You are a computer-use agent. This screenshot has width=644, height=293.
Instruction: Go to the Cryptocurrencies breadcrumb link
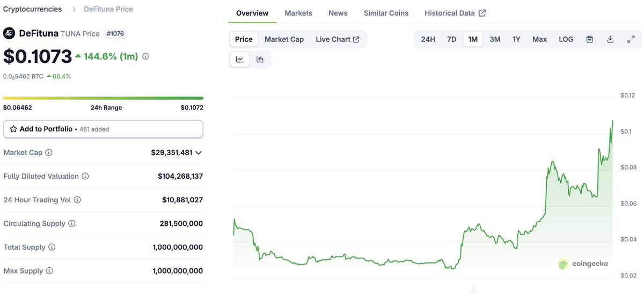coord(32,9)
